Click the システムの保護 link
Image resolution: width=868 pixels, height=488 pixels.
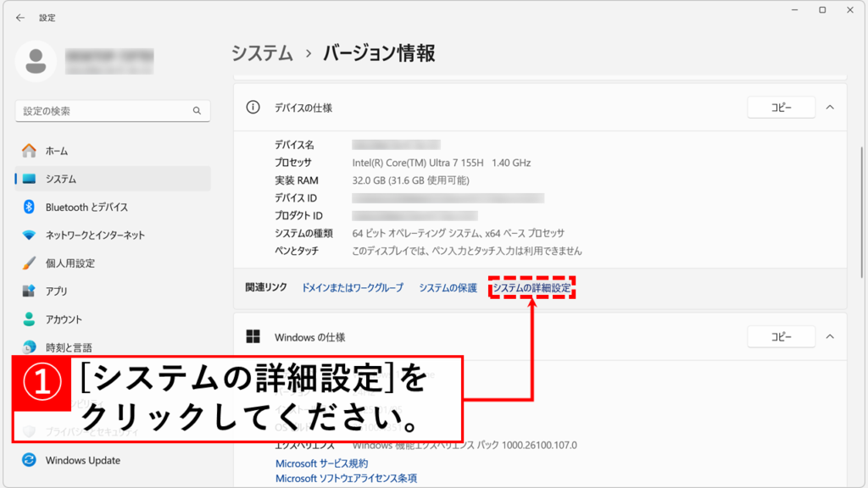pos(448,288)
